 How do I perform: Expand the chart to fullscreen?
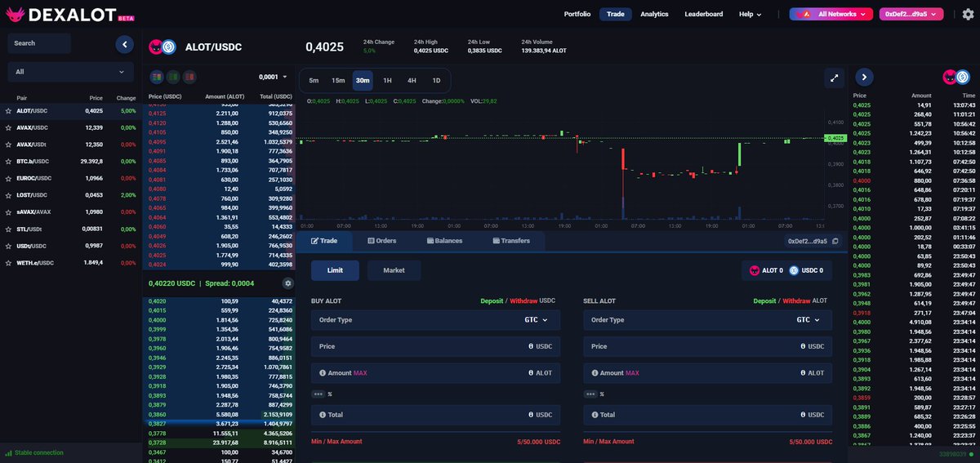point(834,78)
